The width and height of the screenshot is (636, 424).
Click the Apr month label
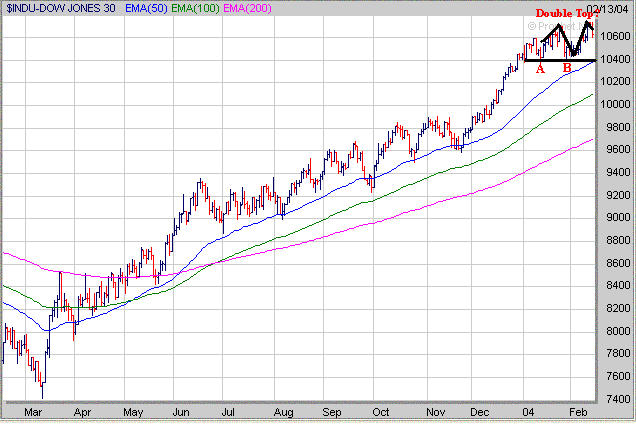82,413
